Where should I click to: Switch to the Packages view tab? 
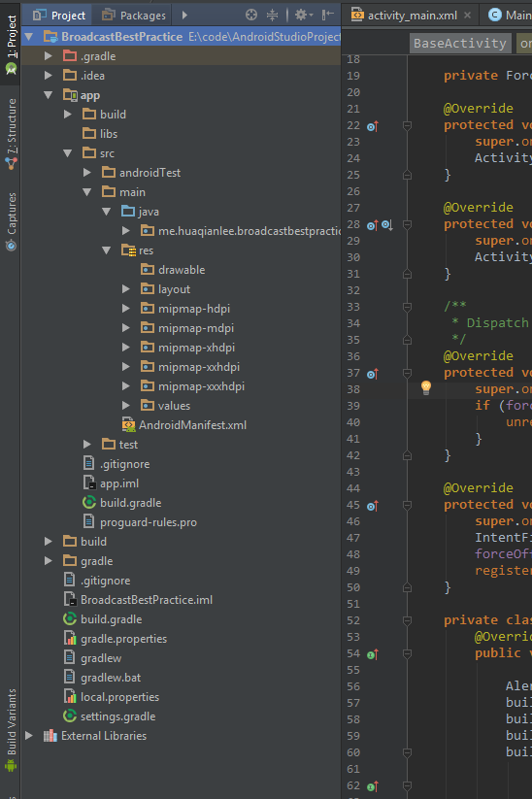(x=134, y=16)
